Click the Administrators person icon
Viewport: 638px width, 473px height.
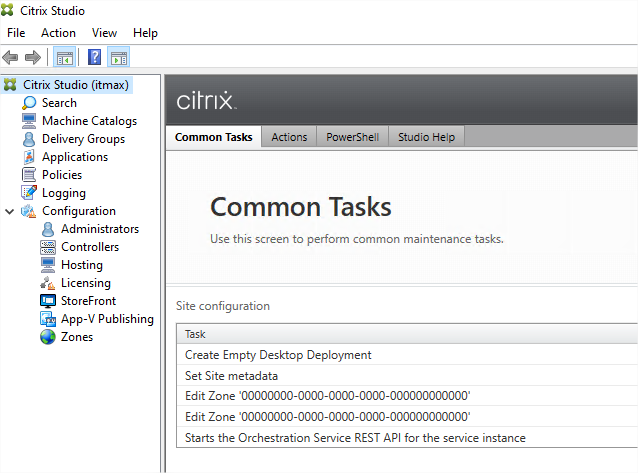click(48, 229)
